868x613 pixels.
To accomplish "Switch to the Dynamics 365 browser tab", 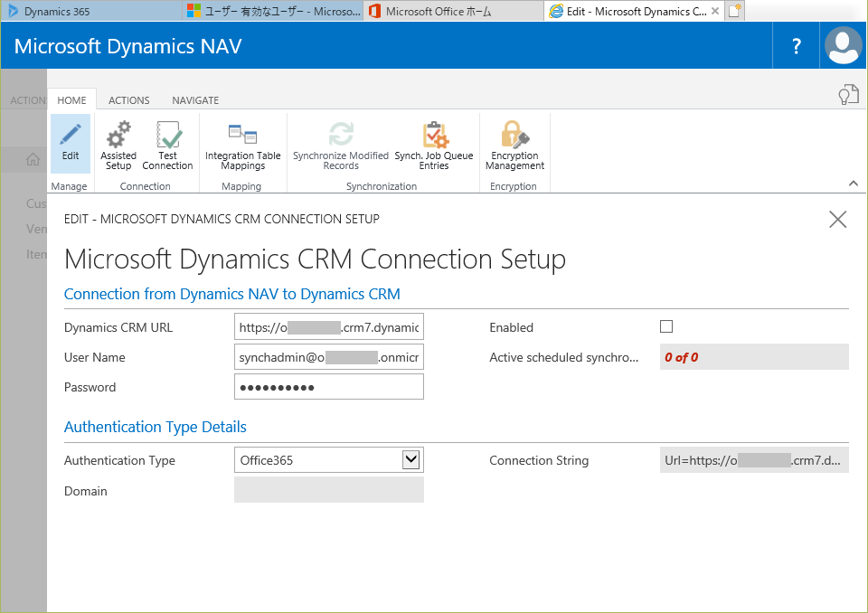I will (91, 11).
